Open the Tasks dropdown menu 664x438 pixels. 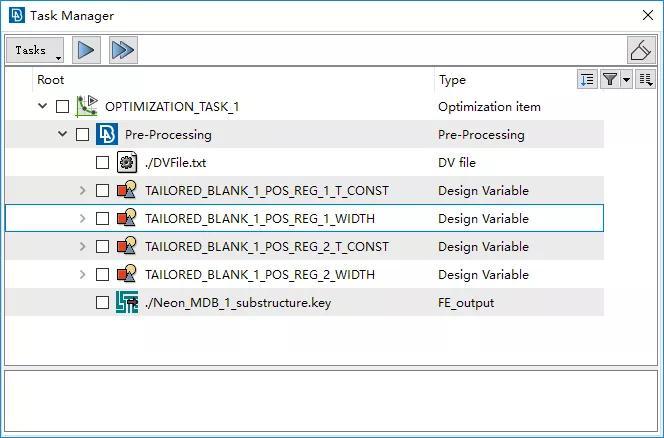35,50
